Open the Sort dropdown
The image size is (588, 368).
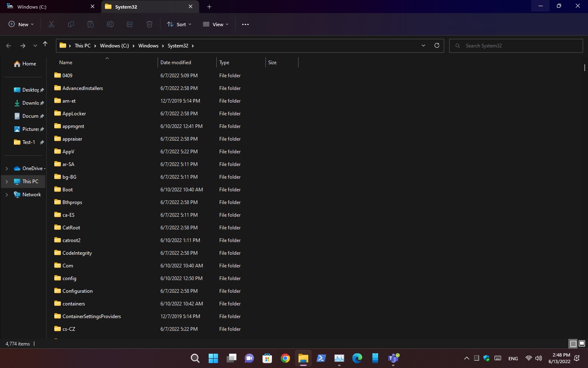[178, 24]
